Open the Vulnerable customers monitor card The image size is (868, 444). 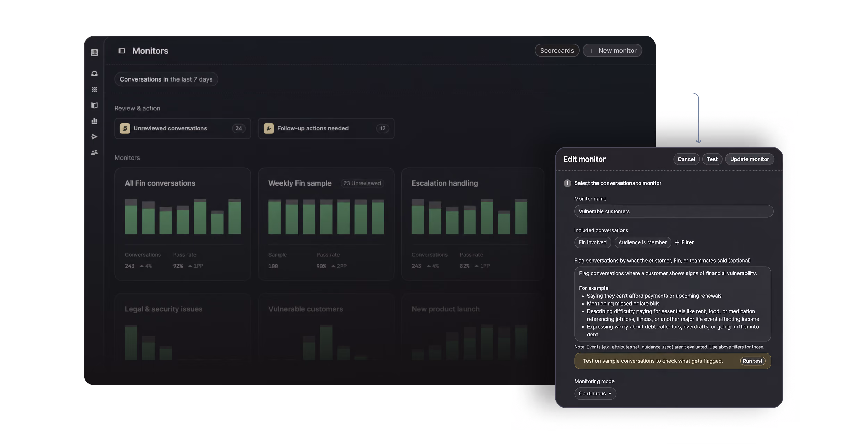[326, 328]
